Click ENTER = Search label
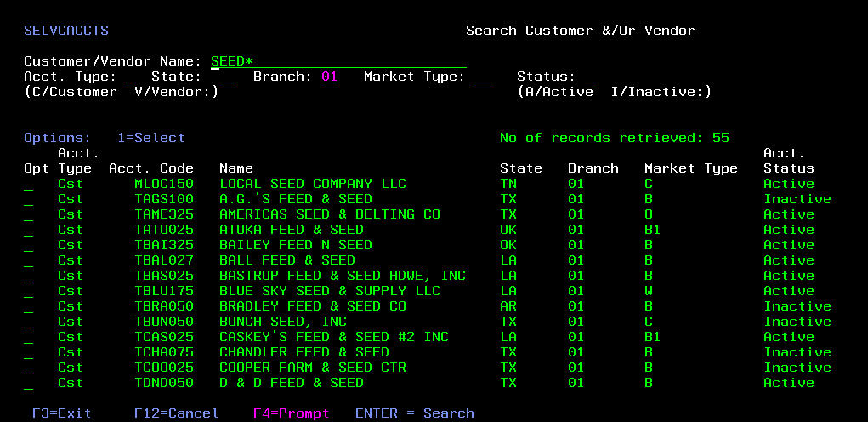 414,413
